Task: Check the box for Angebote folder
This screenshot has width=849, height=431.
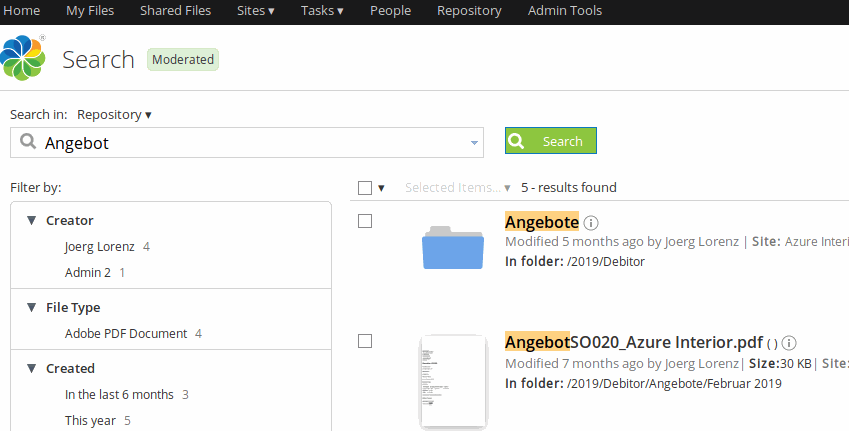Action: point(365,221)
